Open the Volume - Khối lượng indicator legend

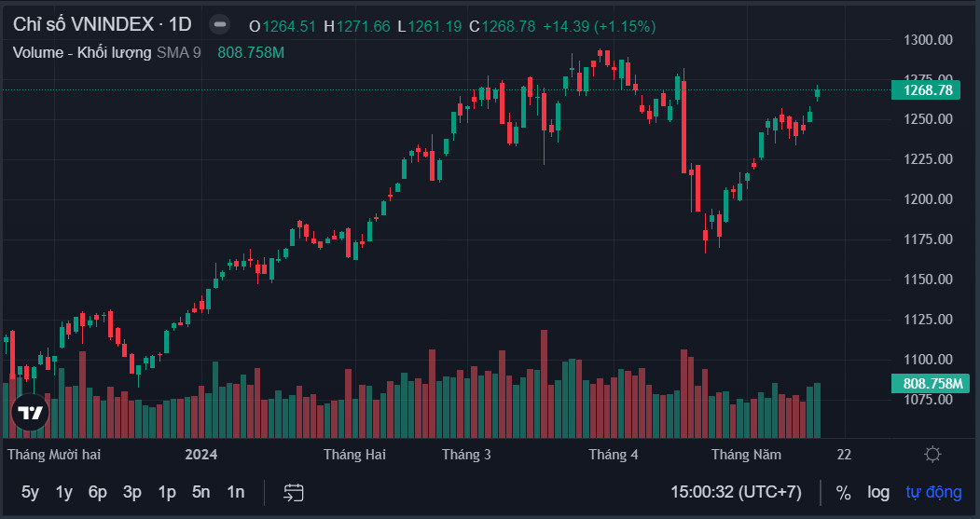(x=82, y=52)
